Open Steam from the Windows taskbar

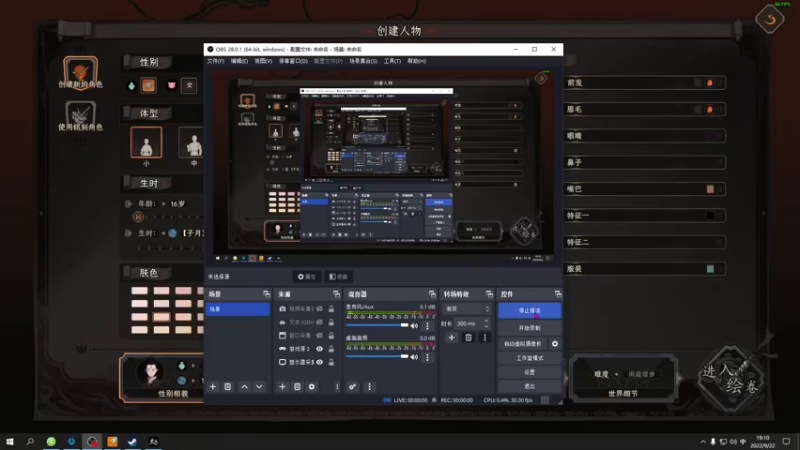pyautogui.click(x=133, y=441)
